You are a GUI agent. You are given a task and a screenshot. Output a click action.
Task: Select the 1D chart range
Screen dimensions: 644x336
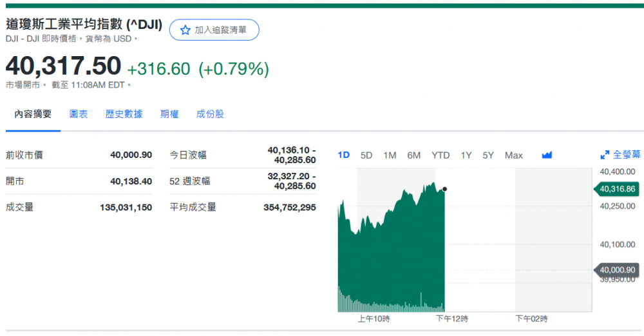344,155
